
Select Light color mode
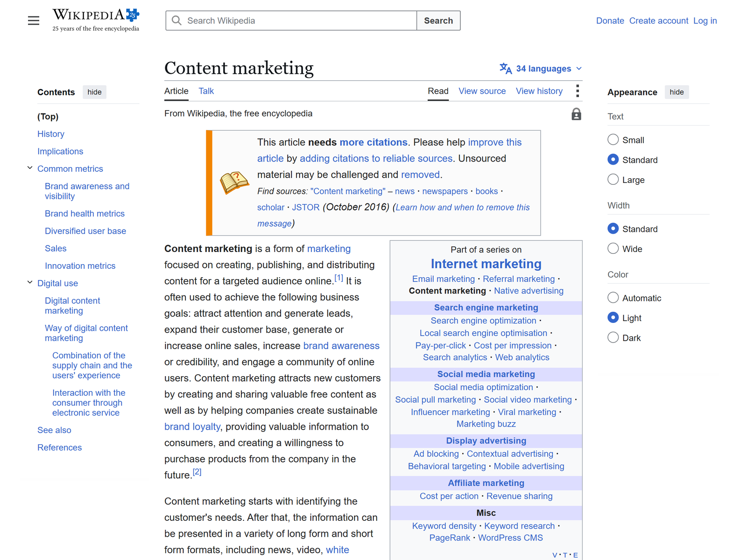point(613,317)
